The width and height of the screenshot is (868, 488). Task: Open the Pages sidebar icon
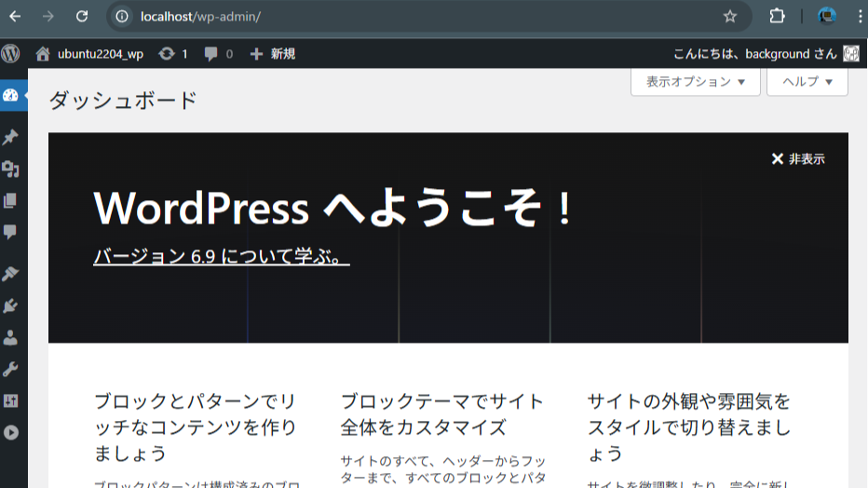click(x=11, y=200)
